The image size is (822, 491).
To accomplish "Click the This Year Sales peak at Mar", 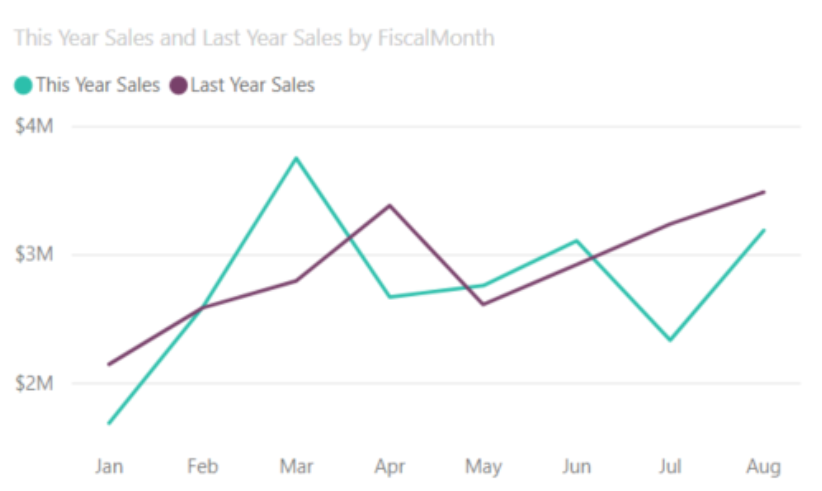I will point(296,158).
